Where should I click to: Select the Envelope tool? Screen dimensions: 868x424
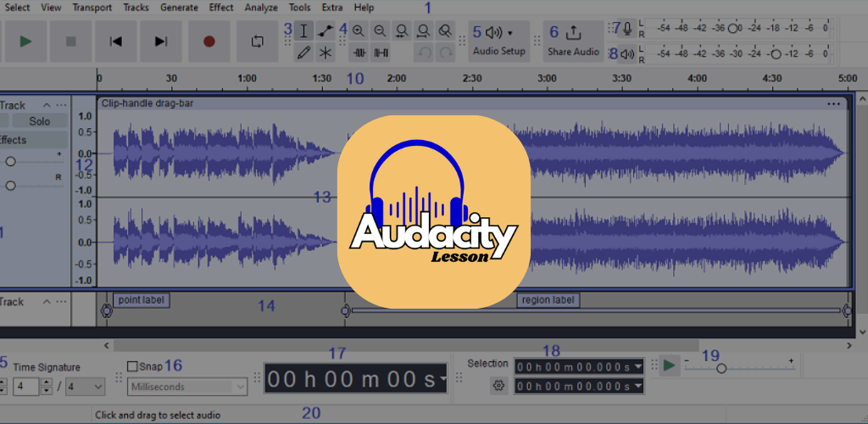[325, 31]
